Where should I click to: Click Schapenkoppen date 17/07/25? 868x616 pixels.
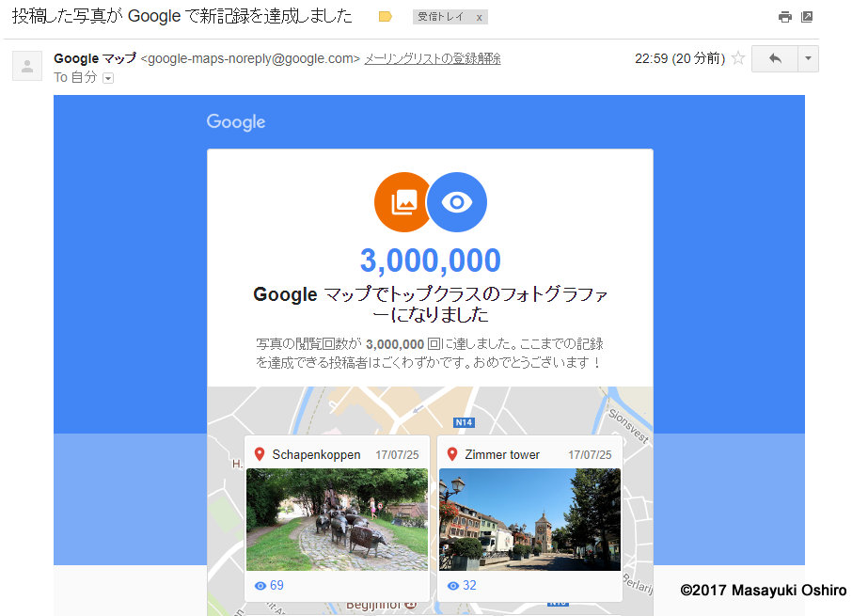point(398,455)
